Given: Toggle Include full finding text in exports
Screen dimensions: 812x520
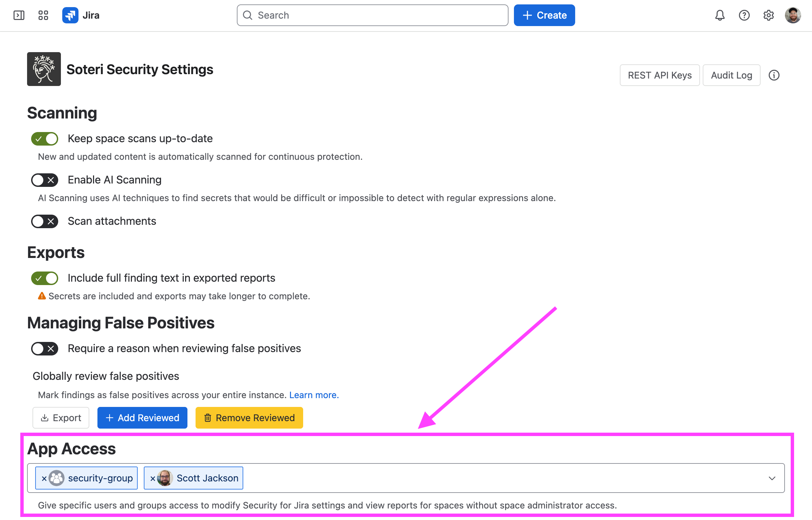Looking at the screenshot, I should (x=45, y=278).
